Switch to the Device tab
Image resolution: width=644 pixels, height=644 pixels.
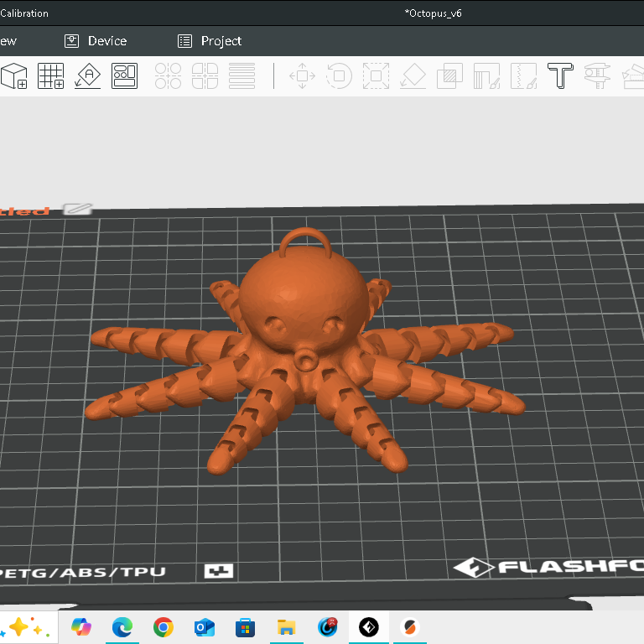[x=96, y=41]
